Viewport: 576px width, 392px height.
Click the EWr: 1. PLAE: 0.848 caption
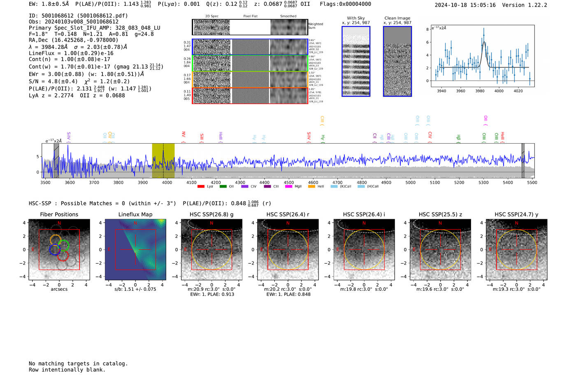coord(288,295)
